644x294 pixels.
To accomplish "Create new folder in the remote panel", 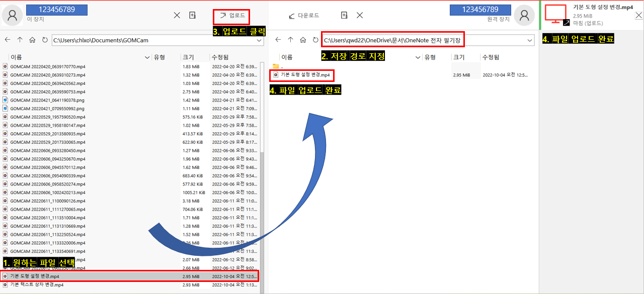I will pos(344,16).
